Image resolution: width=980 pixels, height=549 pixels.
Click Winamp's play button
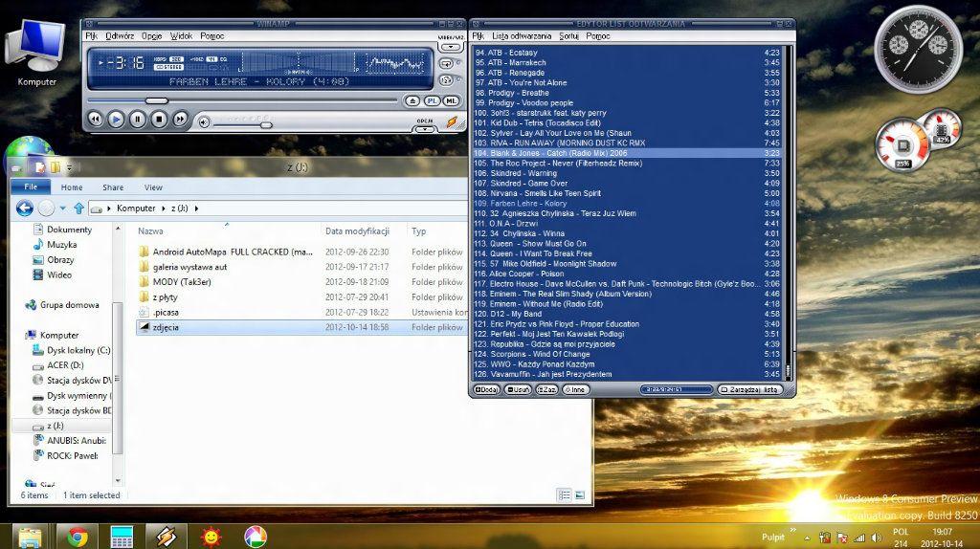pyautogui.click(x=116, y=120)
